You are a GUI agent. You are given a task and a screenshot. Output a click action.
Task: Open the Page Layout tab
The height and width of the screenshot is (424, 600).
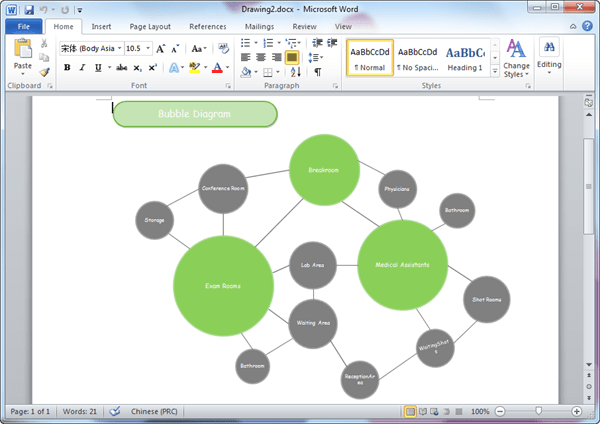tap(150, 26)
